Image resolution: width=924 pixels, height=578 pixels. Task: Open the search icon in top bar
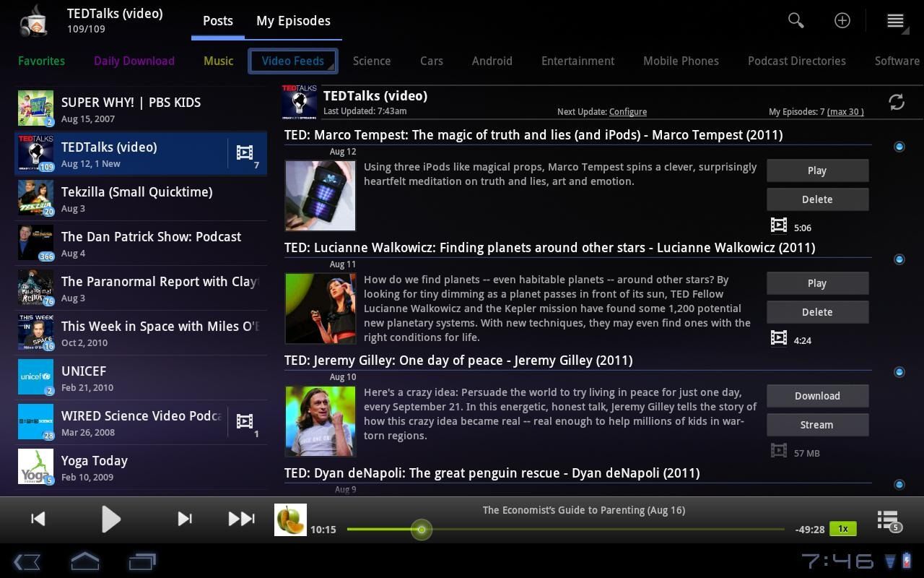pos(796,20)
